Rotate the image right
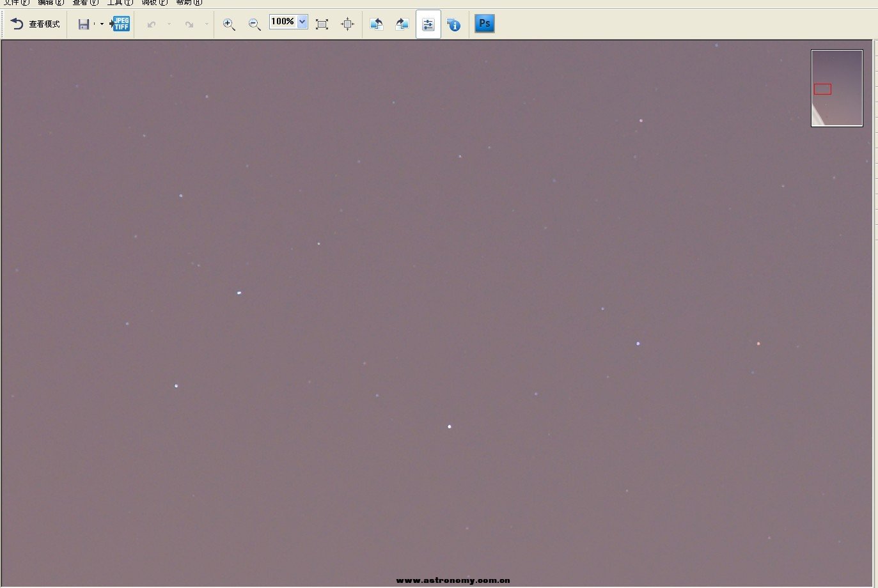 pyautogui.click(x=402, y=24)
